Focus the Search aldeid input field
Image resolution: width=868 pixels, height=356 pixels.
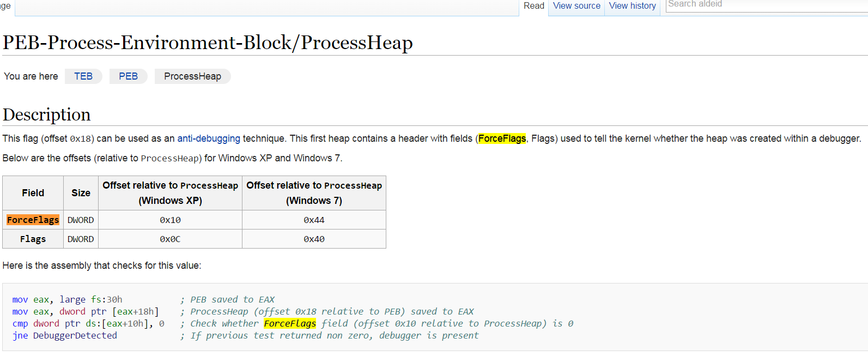coord(763,5)
